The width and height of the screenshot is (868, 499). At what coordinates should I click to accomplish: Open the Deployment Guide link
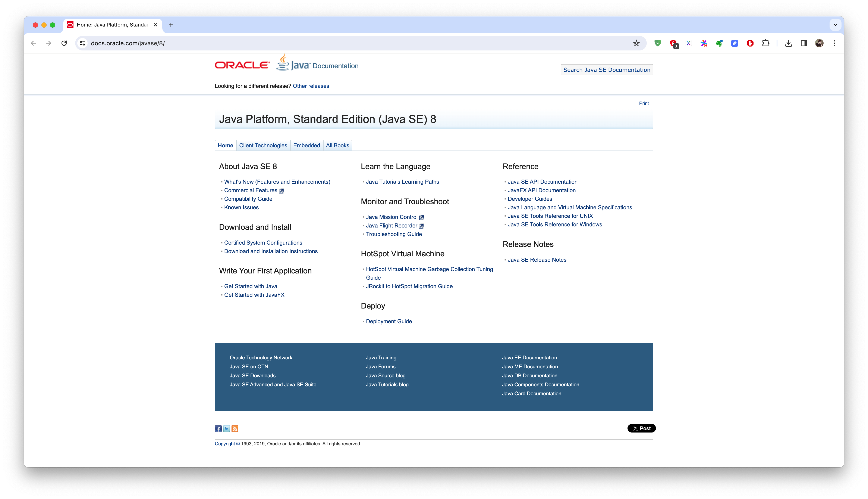pos(389,321)
